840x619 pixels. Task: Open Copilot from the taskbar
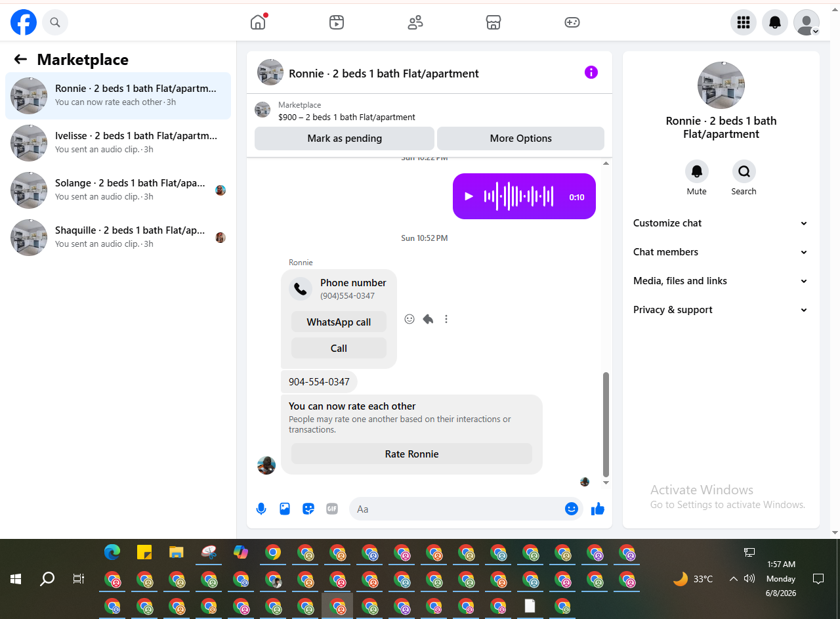tap(241, 553)
